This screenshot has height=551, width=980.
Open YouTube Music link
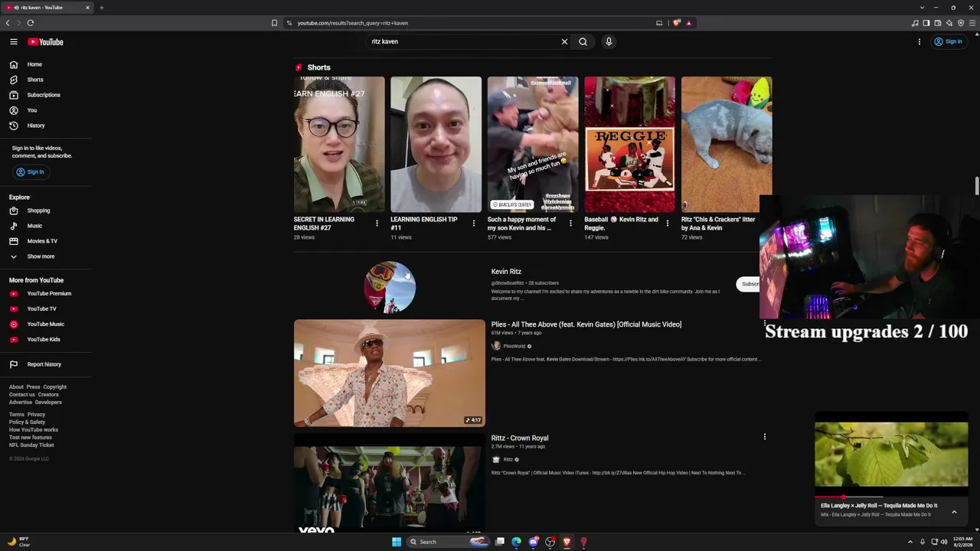point(46,324)
